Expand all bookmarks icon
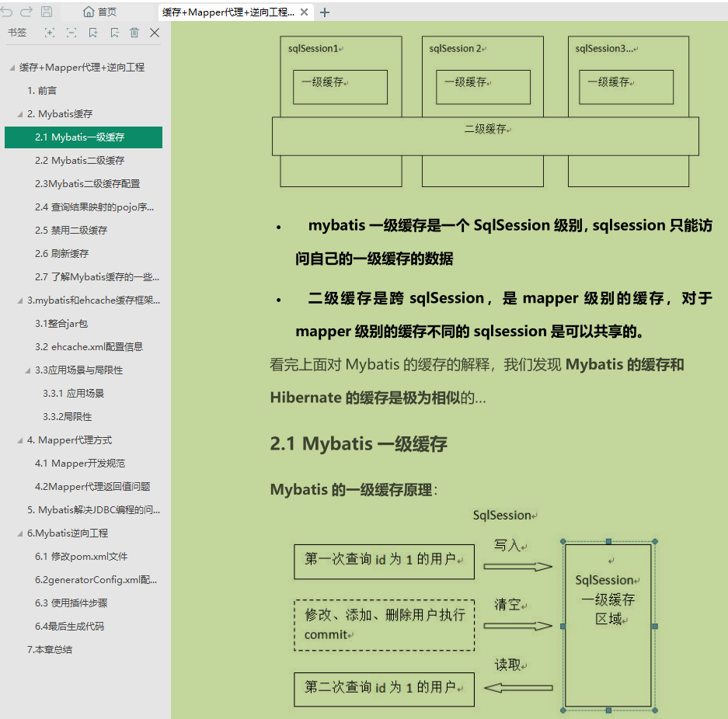This screenshot has width=728, height=719. pos(49,33)
